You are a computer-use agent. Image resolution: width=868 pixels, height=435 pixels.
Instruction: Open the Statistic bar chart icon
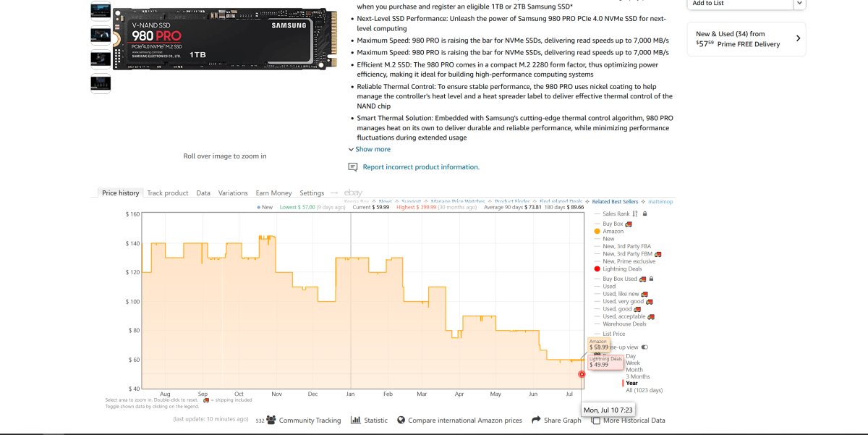click(x=356, y=420)
